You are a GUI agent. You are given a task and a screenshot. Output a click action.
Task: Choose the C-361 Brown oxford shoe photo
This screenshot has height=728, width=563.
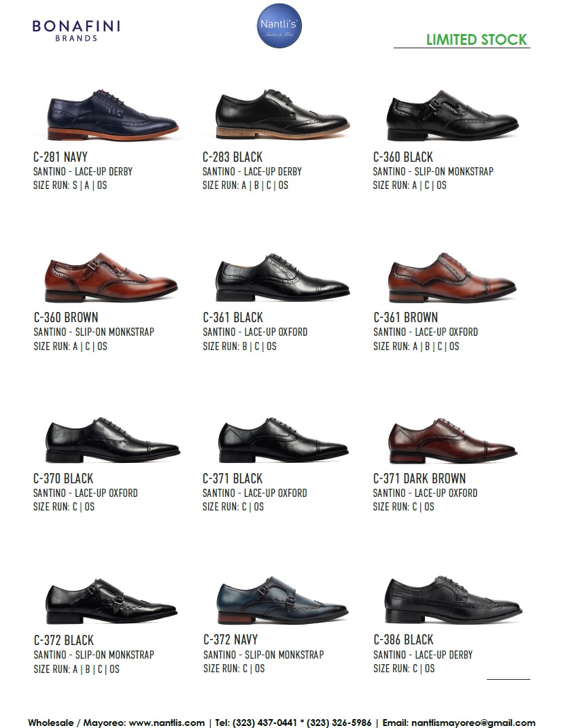452,277
